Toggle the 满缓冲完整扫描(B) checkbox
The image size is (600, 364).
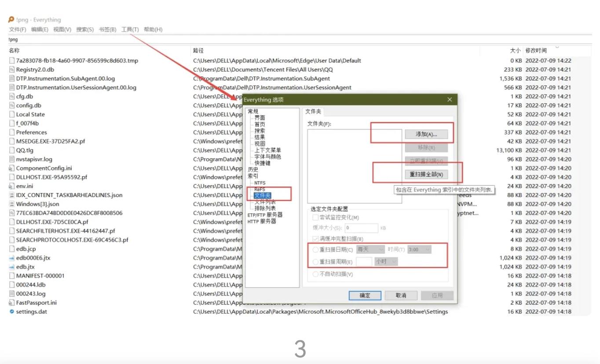[315, 239]
